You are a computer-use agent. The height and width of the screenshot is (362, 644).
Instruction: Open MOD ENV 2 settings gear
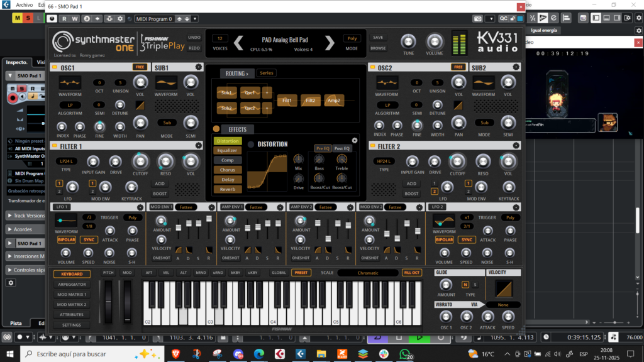click(419, 207)
